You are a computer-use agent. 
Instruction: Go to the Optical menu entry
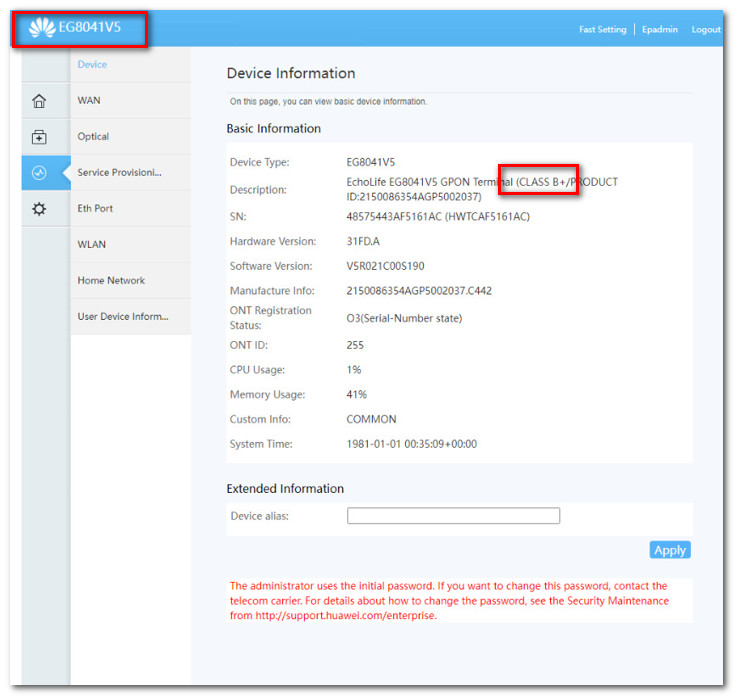(x=93, y=137)
